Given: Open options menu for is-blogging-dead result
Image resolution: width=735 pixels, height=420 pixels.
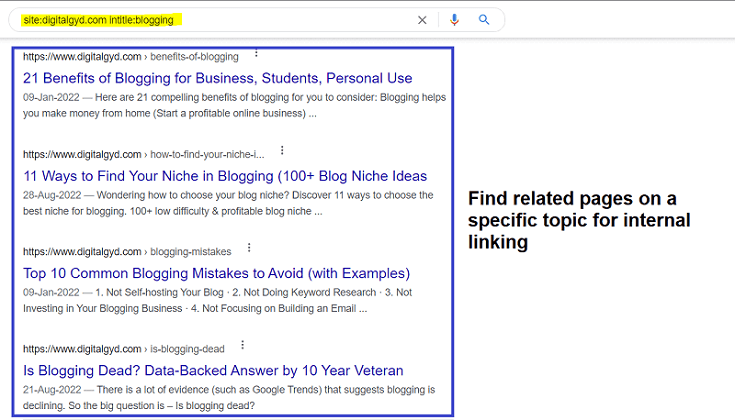Looking at the screenshot, I should pyautogui.click(x=242, y=345).
